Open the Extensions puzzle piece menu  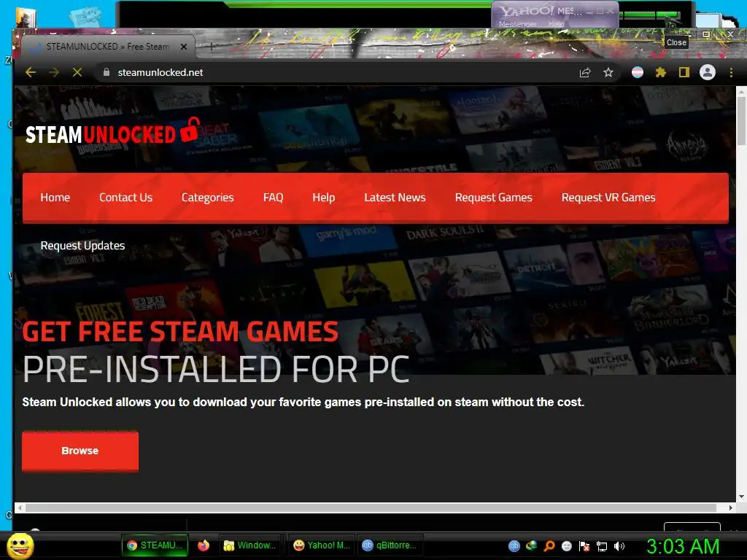click(661, 72)
